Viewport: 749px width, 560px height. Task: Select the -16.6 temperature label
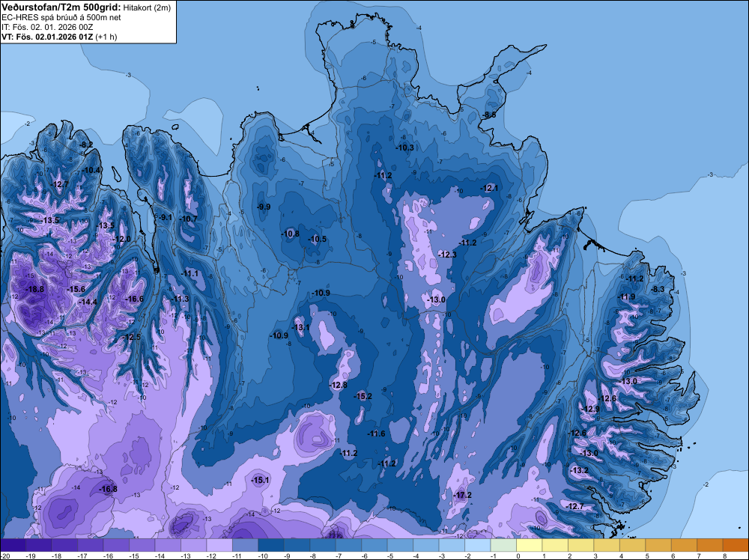[x=134, y=299]
